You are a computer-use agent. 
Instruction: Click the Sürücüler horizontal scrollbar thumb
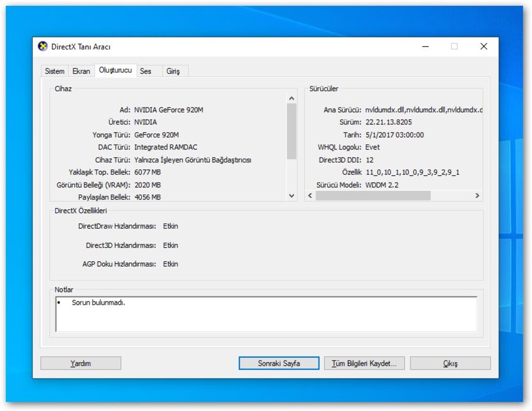coord(373,195)
